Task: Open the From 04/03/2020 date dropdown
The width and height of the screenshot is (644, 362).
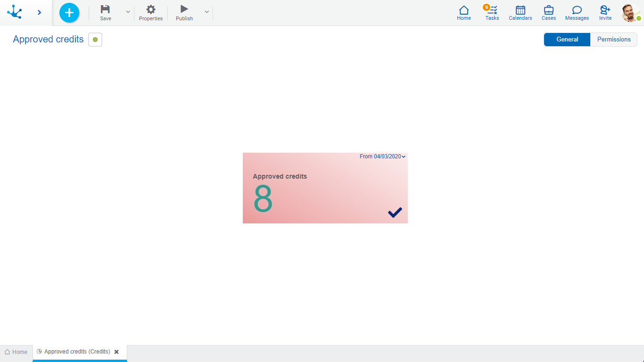Action: pos(382,156)
